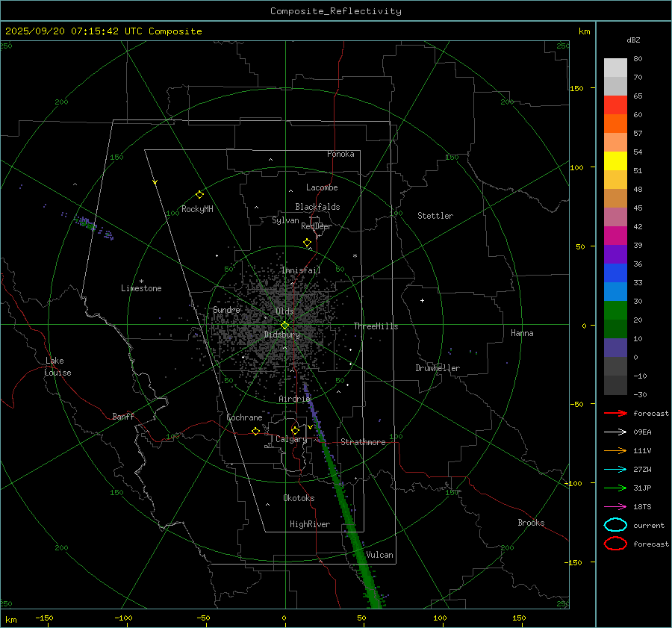The width and height of the screenshot is (672, 628).
Task: Select the cyan 27ZW arrow icon
Action: [615, 469]
